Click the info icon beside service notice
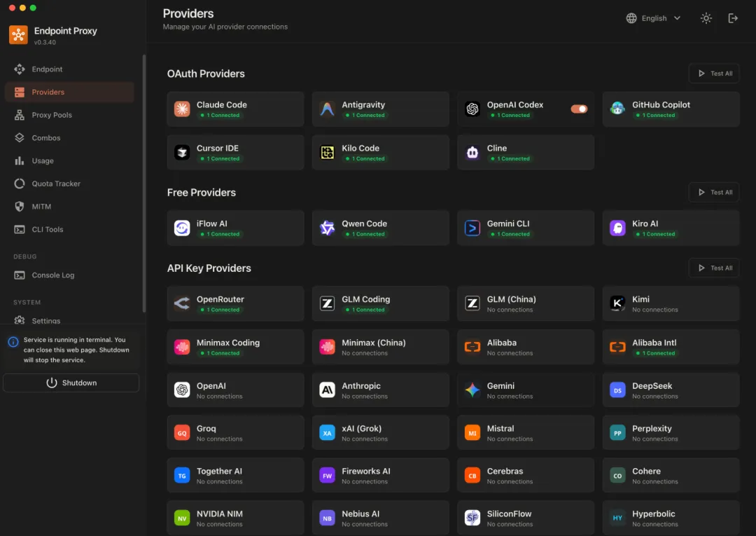Screen dimensions: 756x536 coord(13,342)
